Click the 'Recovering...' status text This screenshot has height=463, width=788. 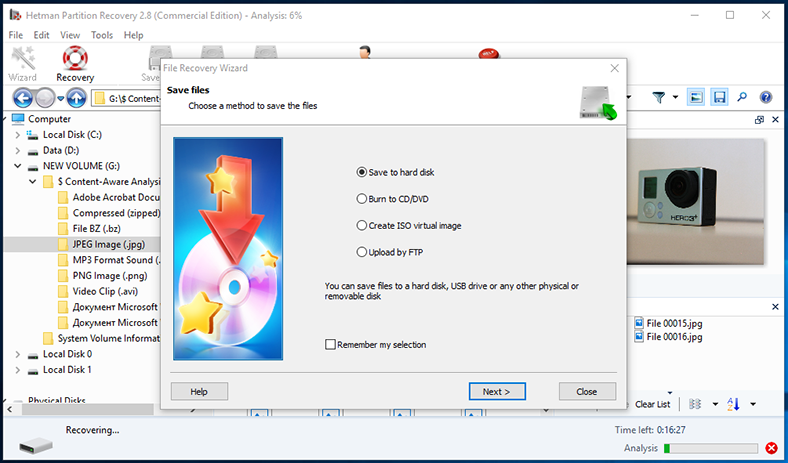92,430
